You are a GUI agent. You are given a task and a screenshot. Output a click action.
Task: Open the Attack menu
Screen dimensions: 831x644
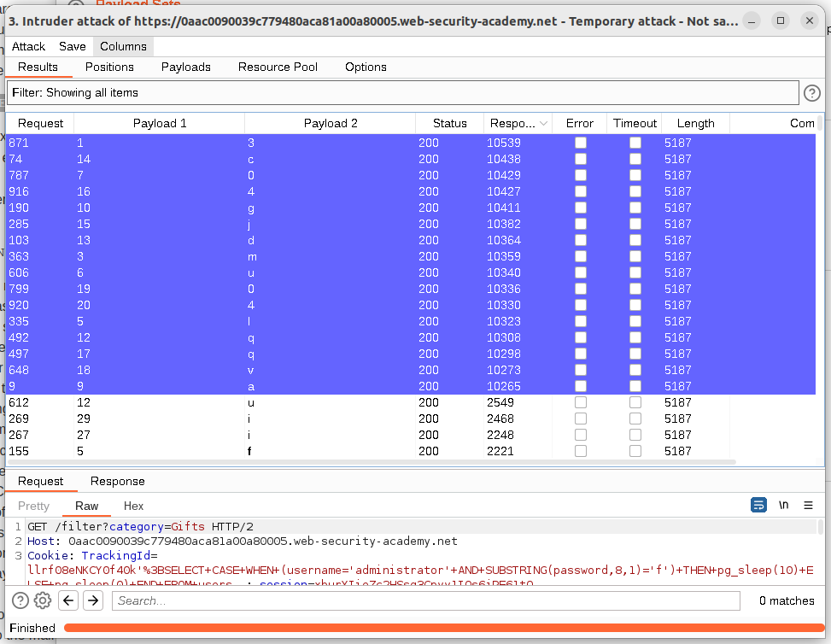[x=29, y=47]
